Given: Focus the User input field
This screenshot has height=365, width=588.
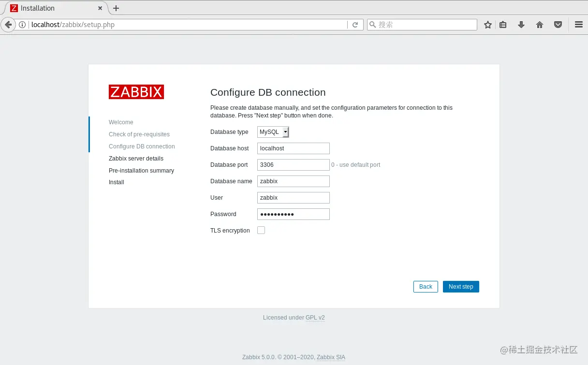Looking at the screenshot, I should pos(294,198).
